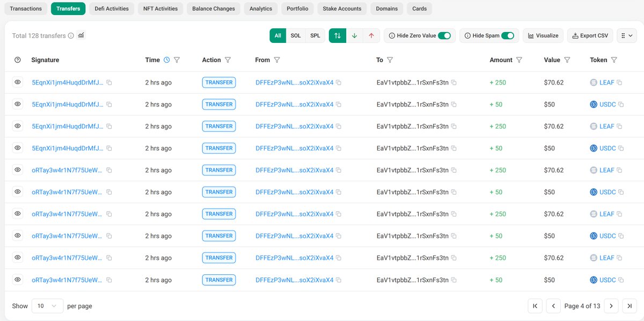Go to the previous page of transfers
644x321 pixels.
(x=553, y=306)
